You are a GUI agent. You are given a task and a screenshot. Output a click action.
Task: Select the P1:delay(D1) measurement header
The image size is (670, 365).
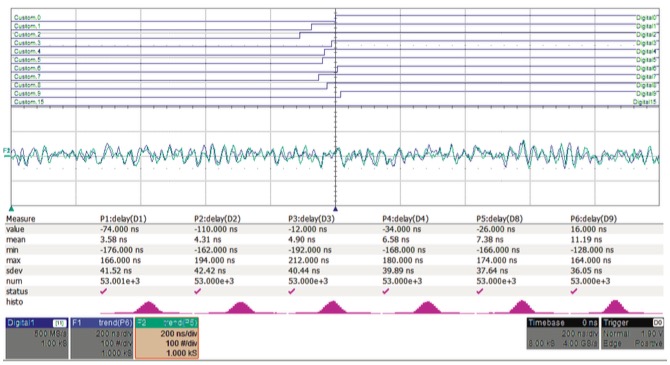[123, 219]
